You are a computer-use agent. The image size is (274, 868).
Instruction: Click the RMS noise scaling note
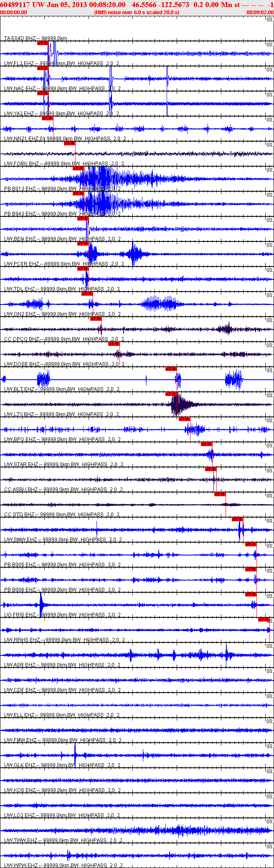pyautogui.click(x=137, y=13)
